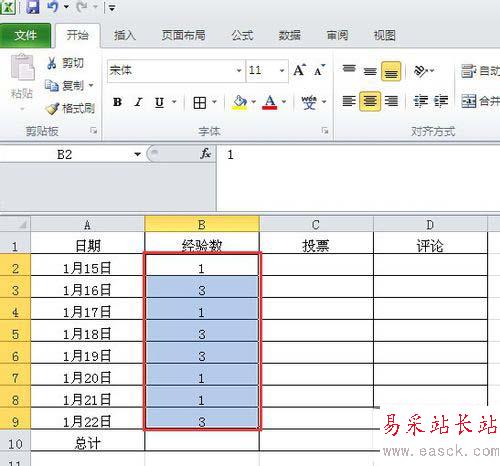Click the 剪切 (Cut) scissors button

click(66, 63)
